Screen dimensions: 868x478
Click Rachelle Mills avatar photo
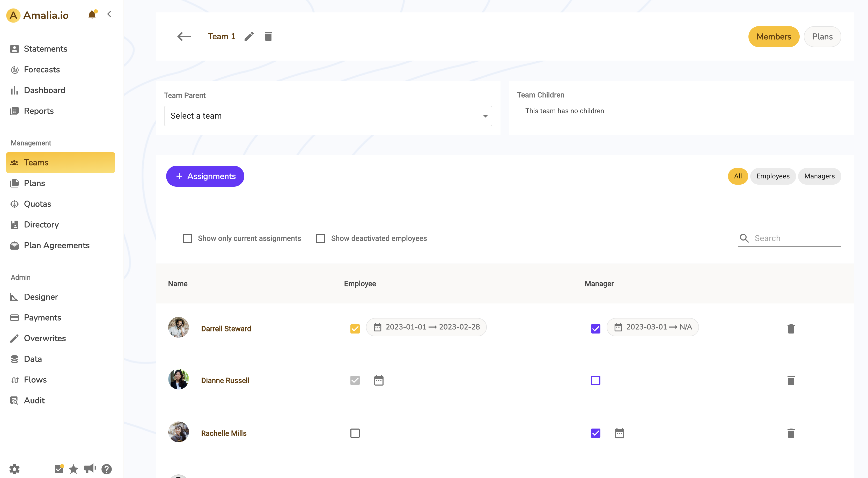coord(179,431)
